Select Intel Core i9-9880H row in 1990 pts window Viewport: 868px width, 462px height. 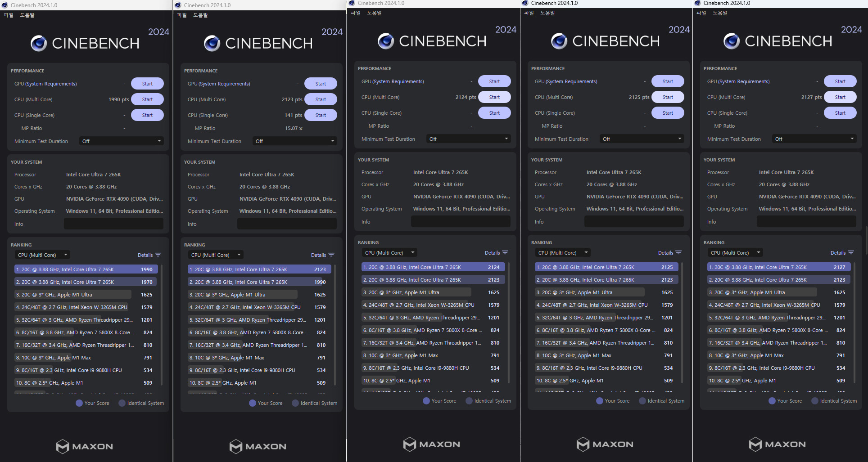coord(86,370)
